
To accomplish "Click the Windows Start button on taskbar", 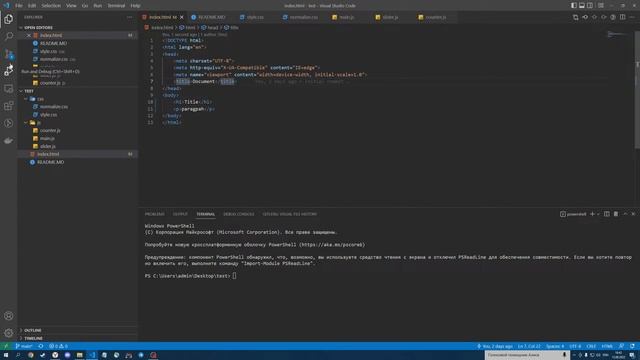I will point(6,355).
